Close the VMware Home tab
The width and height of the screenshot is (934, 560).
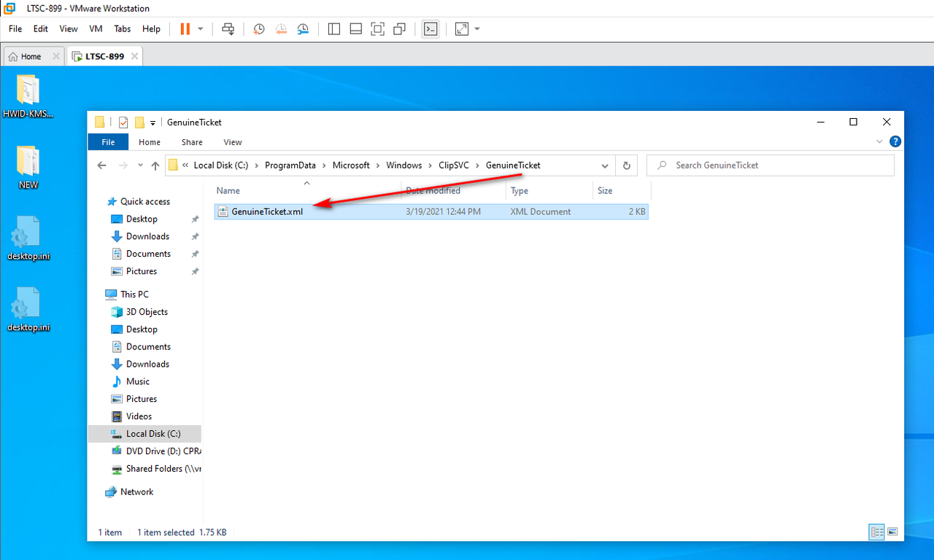(55, 56)
